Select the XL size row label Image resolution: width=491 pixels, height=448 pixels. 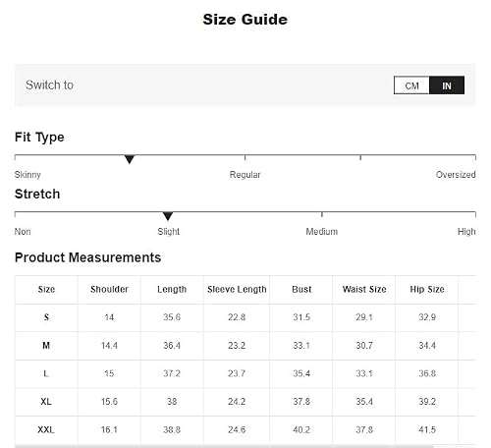click(x=46, y=402)
